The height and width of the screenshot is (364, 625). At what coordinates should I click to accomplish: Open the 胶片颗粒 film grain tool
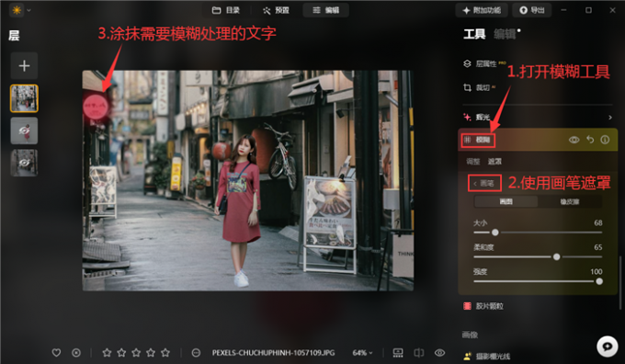point(483,306)
